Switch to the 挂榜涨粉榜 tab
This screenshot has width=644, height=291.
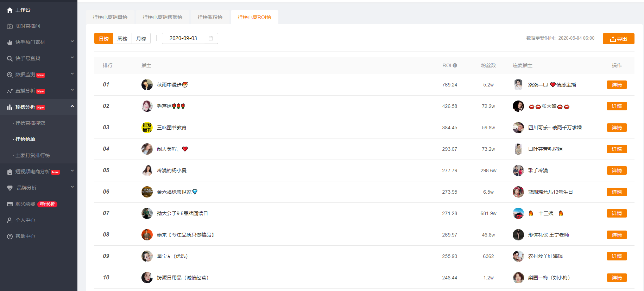(x=210, y=17)
